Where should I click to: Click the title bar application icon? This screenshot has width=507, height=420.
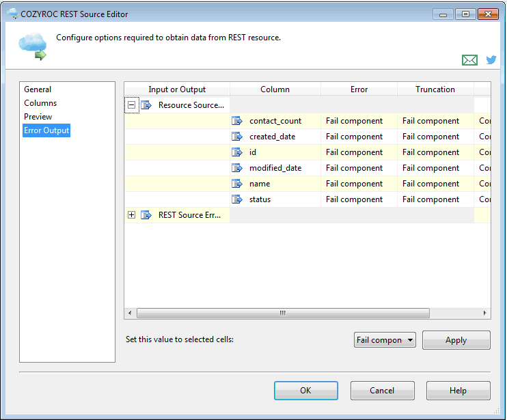click(12, 14)
